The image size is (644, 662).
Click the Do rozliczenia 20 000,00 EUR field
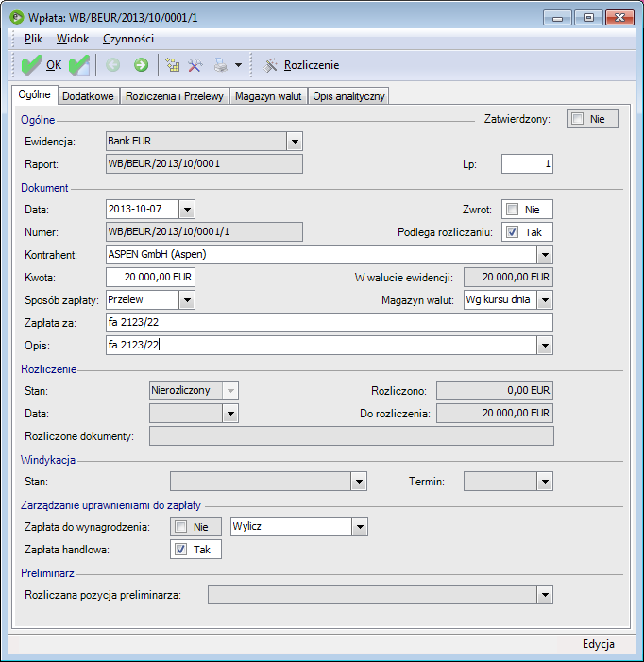click(495, 414)
